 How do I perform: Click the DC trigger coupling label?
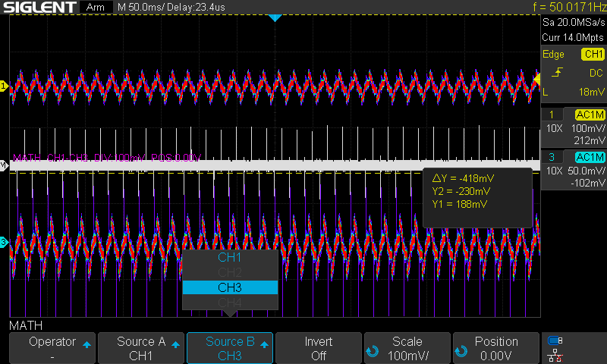[596, 73]
